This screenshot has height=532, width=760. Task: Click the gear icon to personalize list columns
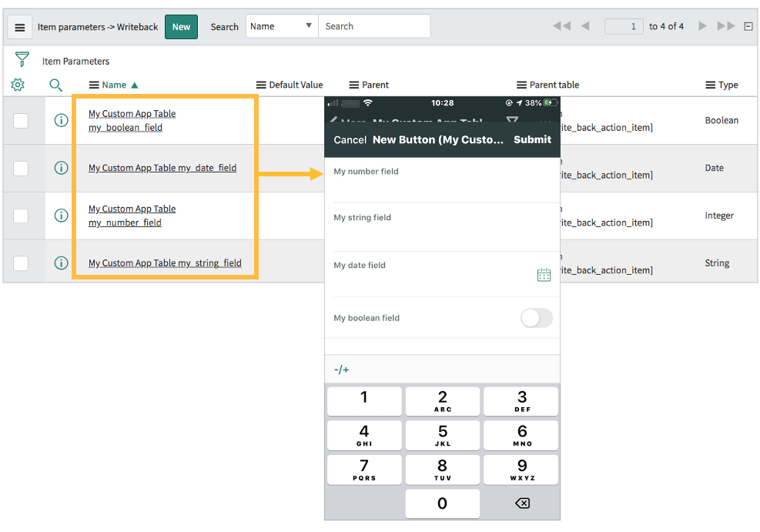(17, 85)
